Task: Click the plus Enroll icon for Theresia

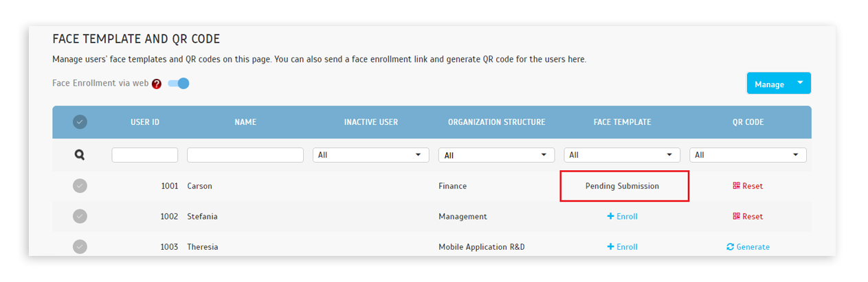Action: [610, 247]
